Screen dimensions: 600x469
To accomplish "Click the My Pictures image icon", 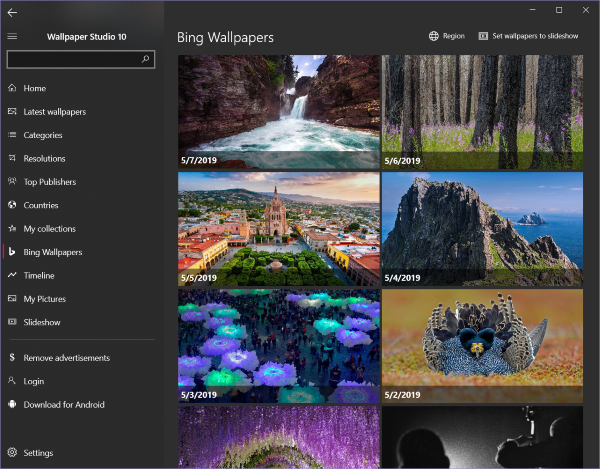I will (x=12, y=298).
